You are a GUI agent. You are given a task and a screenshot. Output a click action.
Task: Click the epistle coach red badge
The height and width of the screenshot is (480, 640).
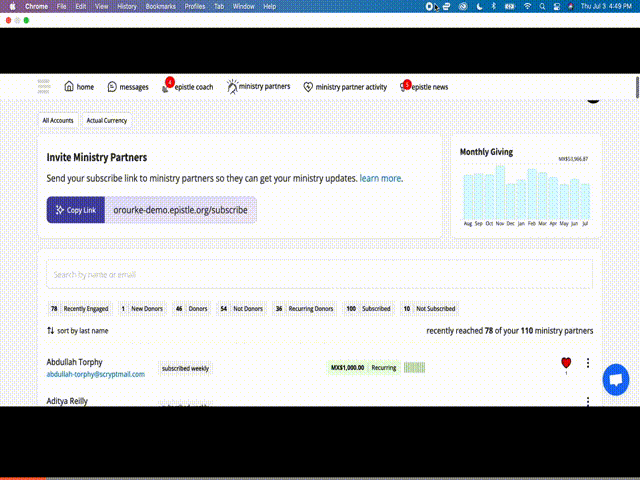170,82
